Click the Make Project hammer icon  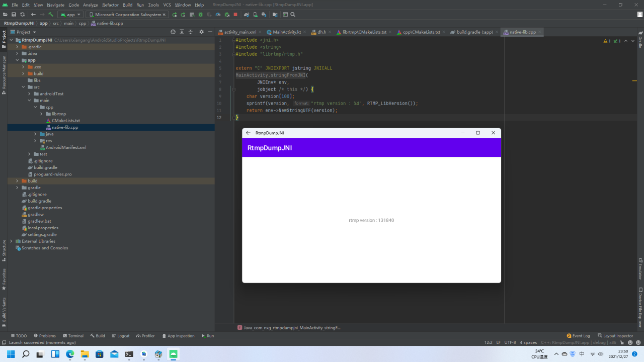click(x=51, y=15)
